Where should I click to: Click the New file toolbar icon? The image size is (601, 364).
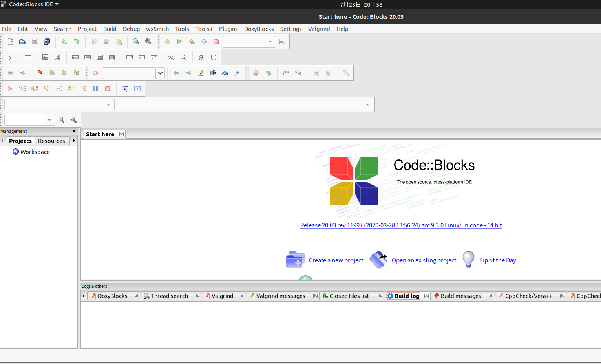pyautogui.click(x=11, y=42)
